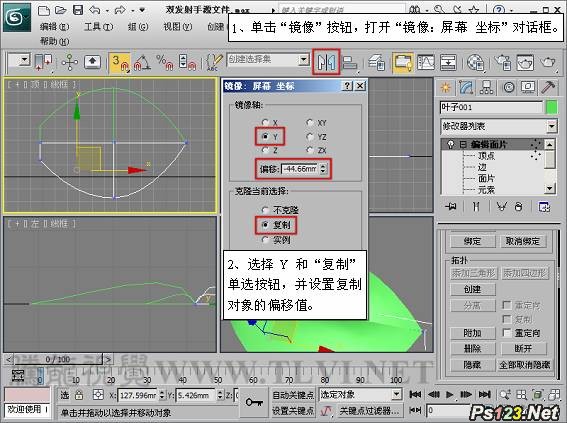Viewport: 567px width, 423px height.
Task: Collapse the 编辑面片 modifier tree
Action: [x=463, y=145]
